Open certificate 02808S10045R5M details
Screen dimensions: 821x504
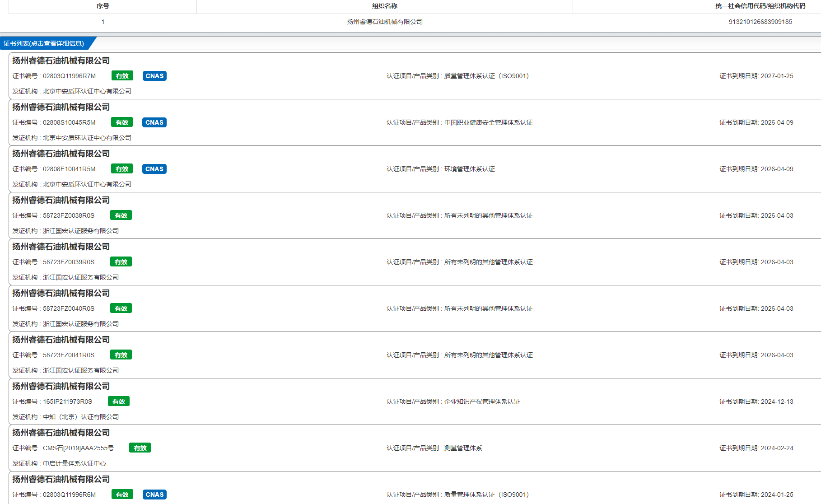click(415, 122)
